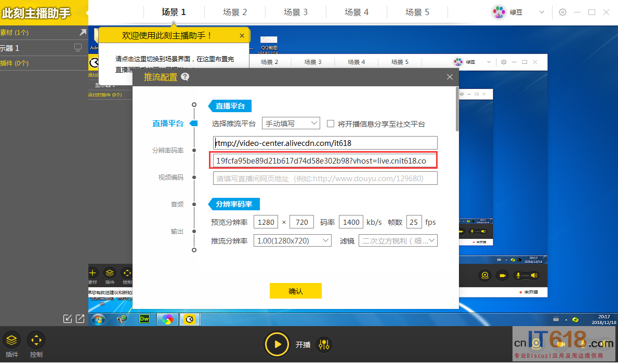Image resolution: width=618 pixels, height=364 pixels.
Task: Click the 控制 icon in bottom toolbar
Action: click(36, 341)
